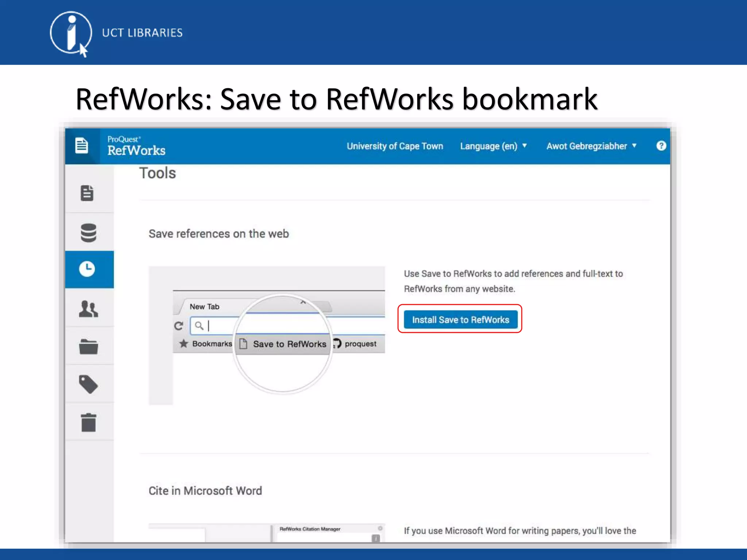This screenshot has width=747, height=560.
Task: Click the Save to RefWorks bookmark illustration
Action: click(x=267, y=335)
